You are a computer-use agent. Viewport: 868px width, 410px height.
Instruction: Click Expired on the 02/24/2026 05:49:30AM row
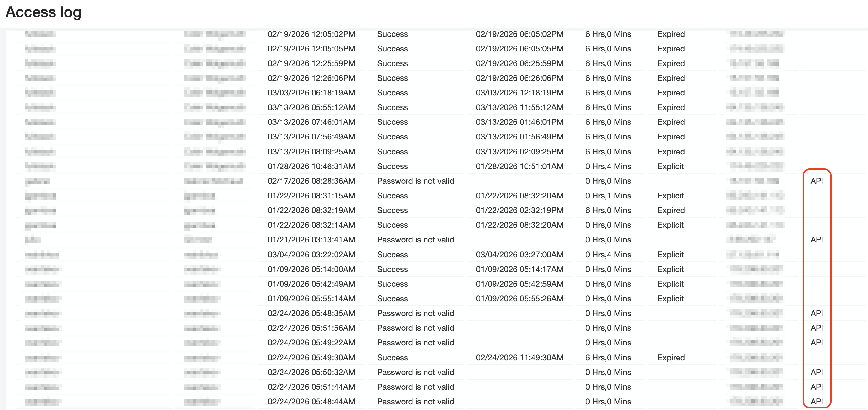pyautogui.click(x=671, y=357)
